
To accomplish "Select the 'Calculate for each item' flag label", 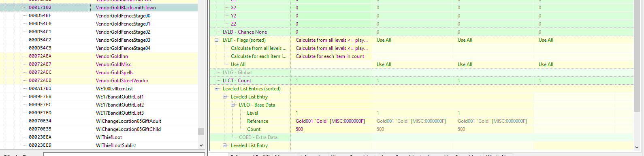I will [x=258, y=56].
